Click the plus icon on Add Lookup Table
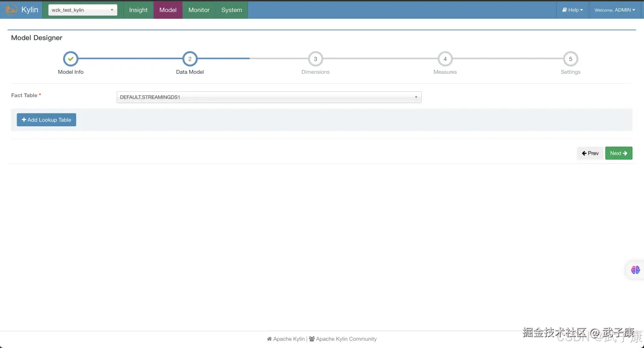The image size is (644, 348). (24, 120)
